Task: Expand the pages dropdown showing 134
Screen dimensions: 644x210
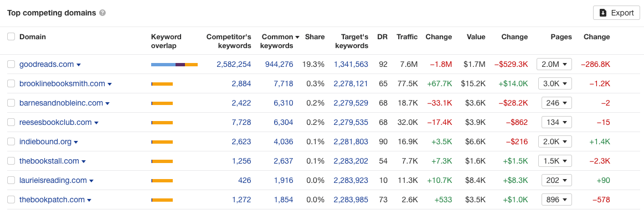Action: (x=557, y=122)
